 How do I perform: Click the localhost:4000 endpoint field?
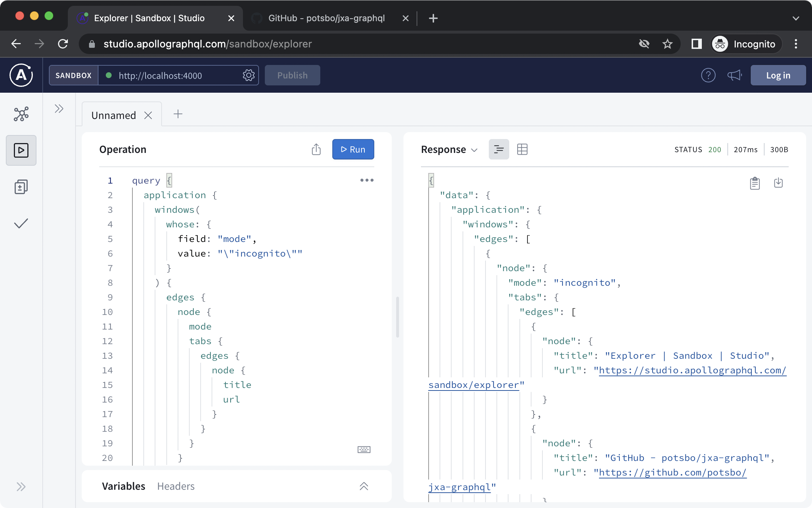click(x=171, y=76)
